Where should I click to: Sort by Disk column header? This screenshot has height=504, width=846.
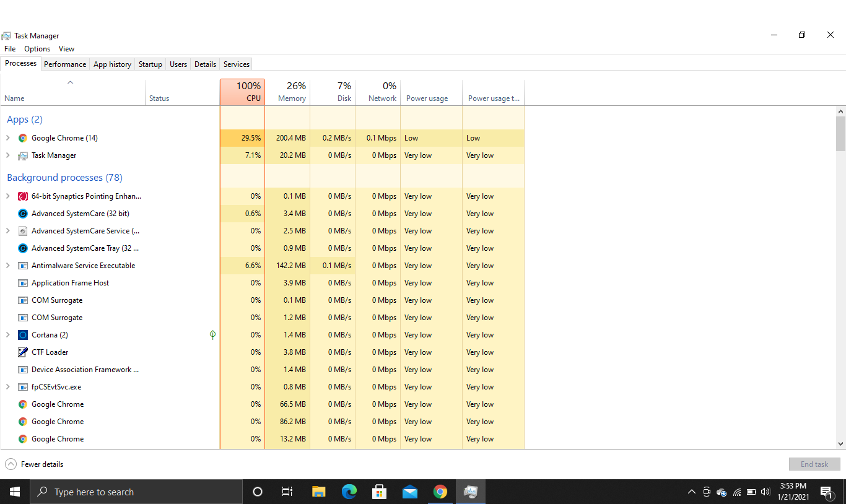333,92
